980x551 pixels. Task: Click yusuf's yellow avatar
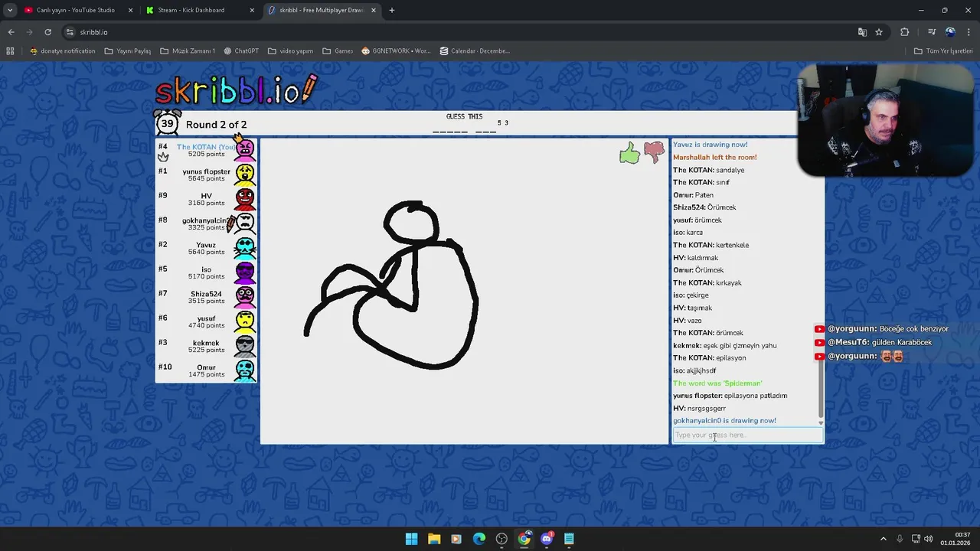245,321
